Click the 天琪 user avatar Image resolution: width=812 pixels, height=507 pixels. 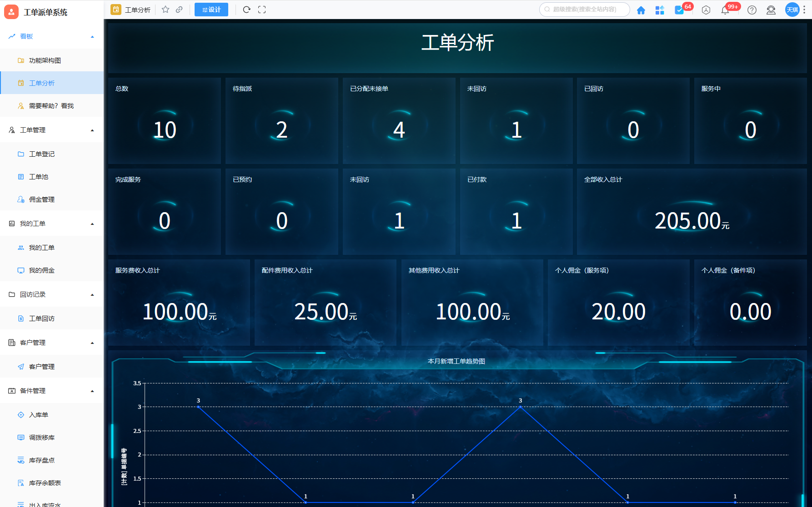tap(792, 10)
